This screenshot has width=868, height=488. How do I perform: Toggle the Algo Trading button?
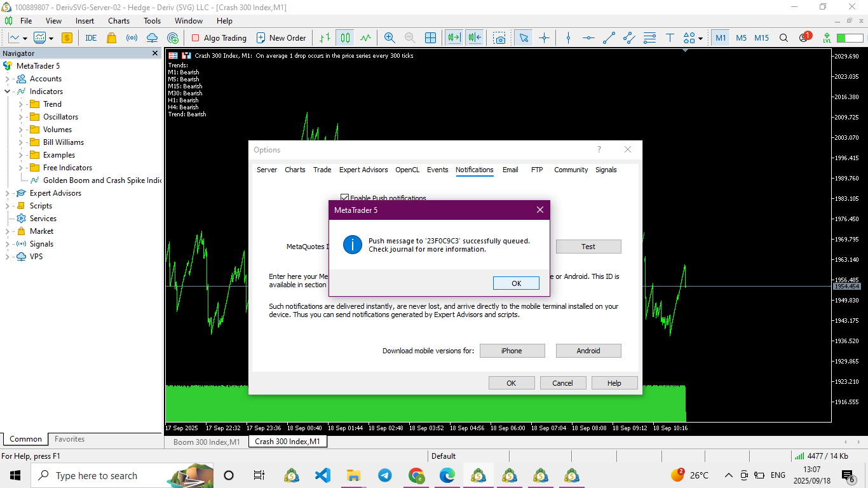[x=219, y=38]
